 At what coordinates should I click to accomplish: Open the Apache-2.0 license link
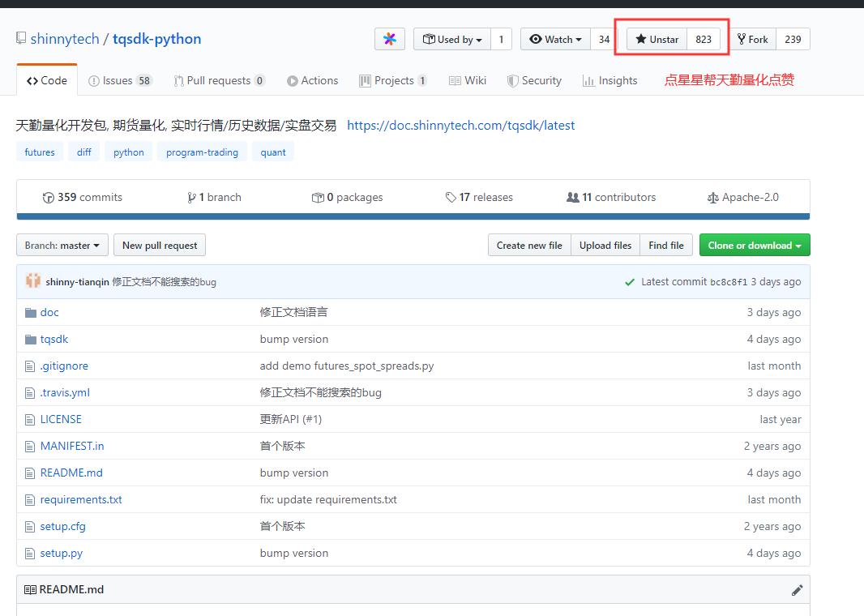[742, 197]
